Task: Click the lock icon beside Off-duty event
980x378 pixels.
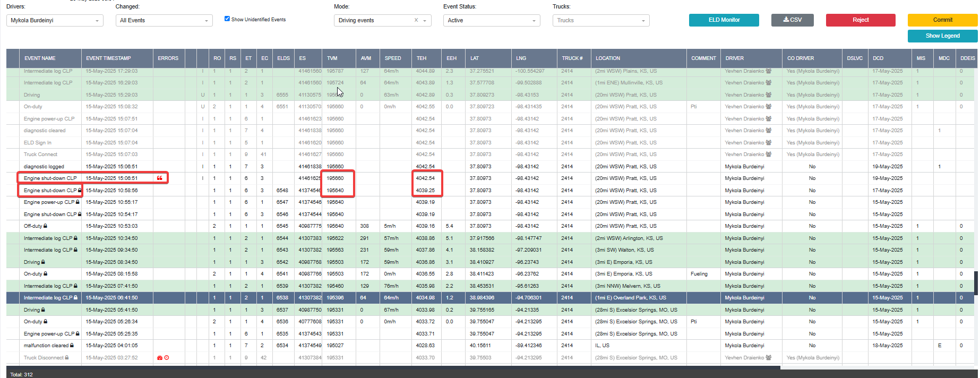Action: click(x=45, y=226)
